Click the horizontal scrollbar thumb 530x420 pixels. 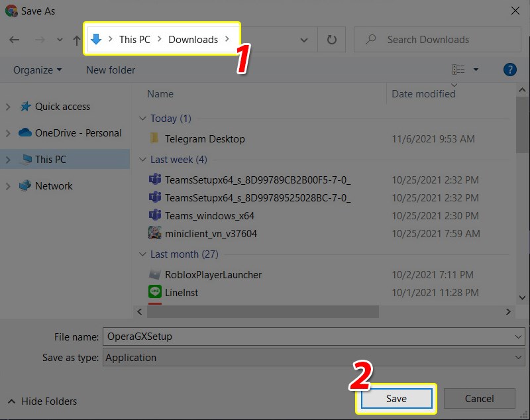coord(262,311)
